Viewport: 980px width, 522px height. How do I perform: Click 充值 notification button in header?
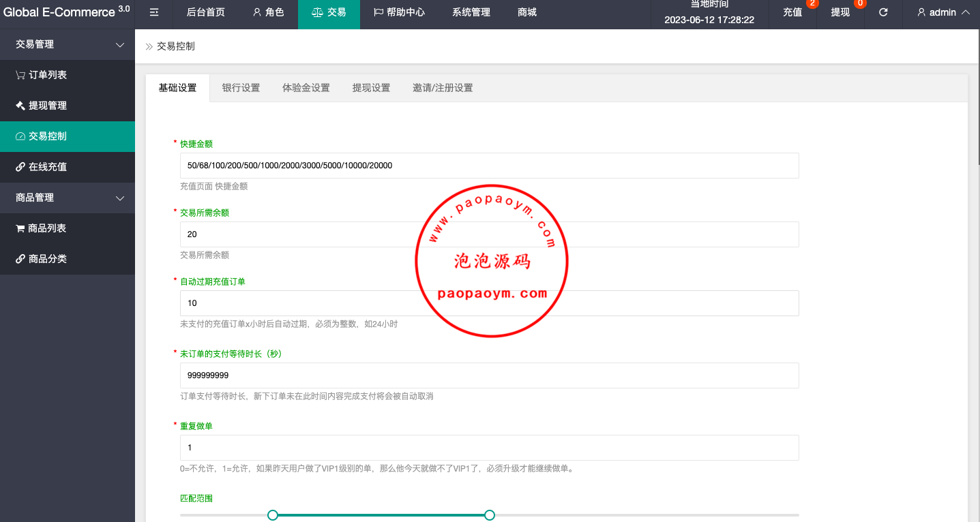click(x=792, y=12)
